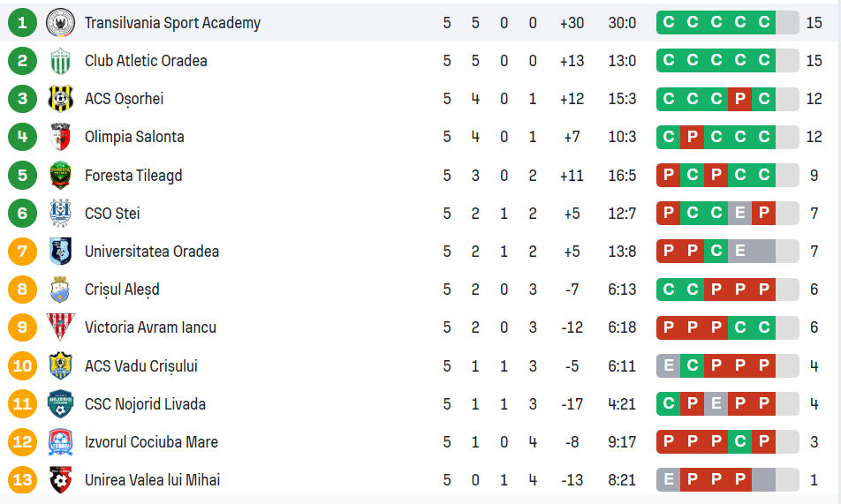Click Club Atletic Oradea team logo
Viewport: 841px width, 504px height.
(60, 61)
